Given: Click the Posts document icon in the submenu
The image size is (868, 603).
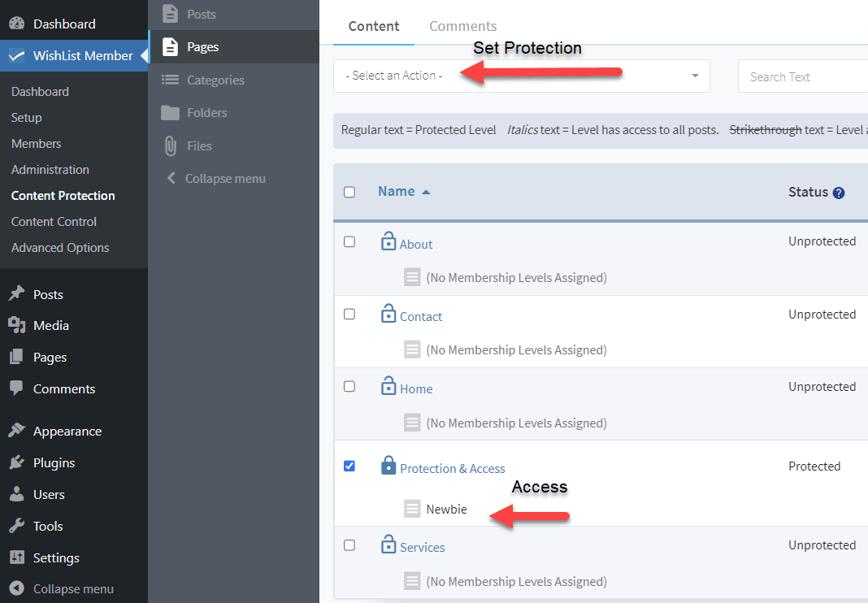Looking at the screenshot, I should (x=170, y=14).
